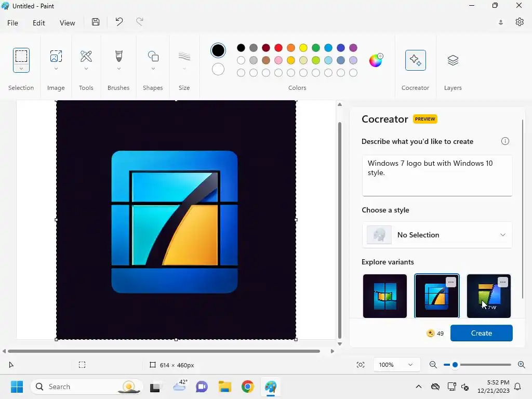Open the Edit colors wheel
The width and height of the screenshot is (532, 399).
pyautogui.click(x=376, y=60)
